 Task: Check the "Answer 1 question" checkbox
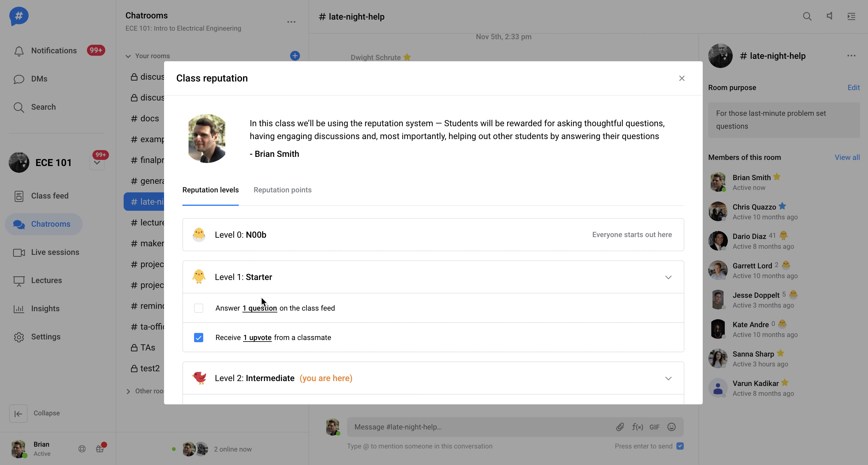(x=198, y=308)
